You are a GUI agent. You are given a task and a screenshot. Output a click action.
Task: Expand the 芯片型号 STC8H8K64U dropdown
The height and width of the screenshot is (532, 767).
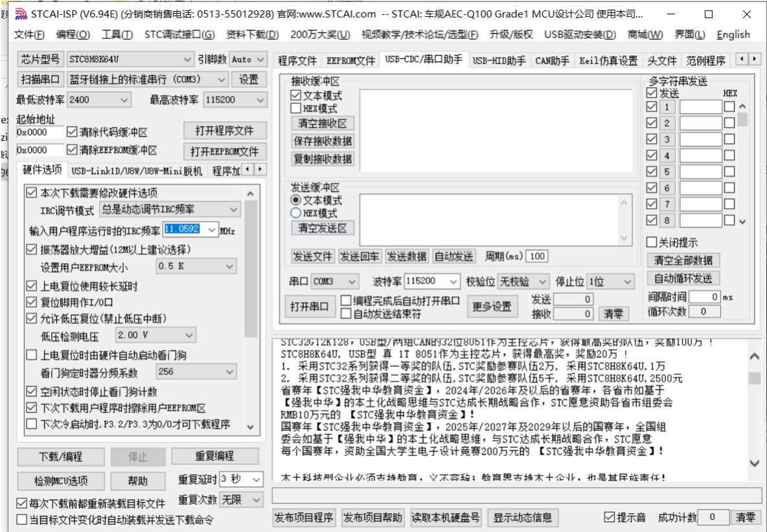[188, 59]
